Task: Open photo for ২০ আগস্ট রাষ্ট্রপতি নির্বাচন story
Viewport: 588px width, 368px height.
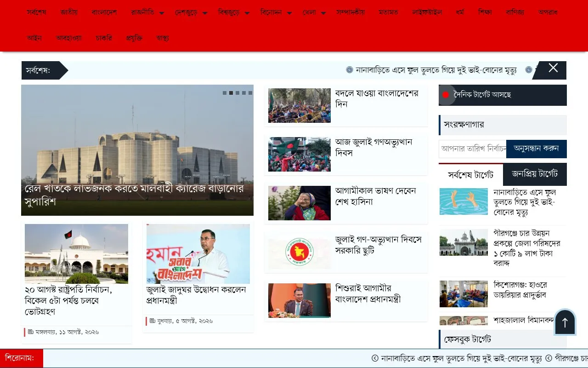Action: pos(76,254)
